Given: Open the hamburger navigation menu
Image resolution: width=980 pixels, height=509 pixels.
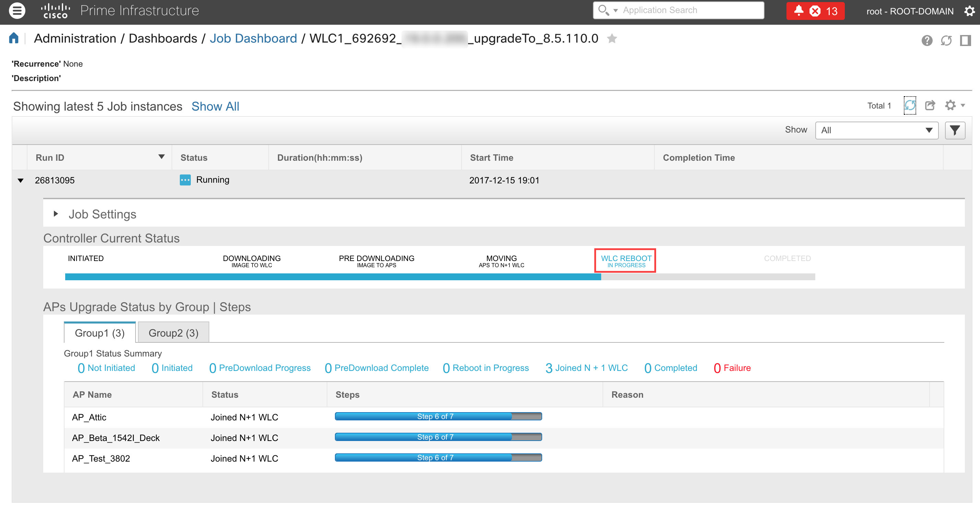Looking at the screenshot, I should pos(17,11).
